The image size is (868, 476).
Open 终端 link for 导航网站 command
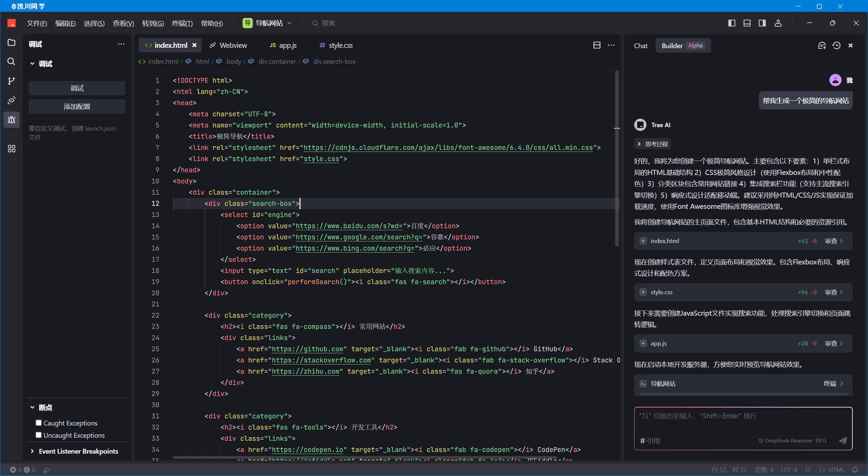click(833, 383)
